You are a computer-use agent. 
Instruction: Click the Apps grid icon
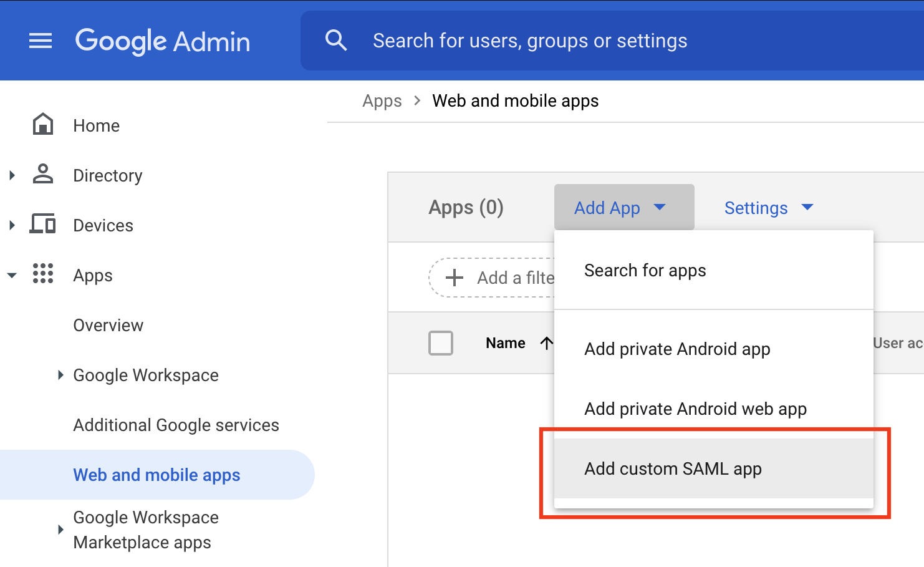42,274
